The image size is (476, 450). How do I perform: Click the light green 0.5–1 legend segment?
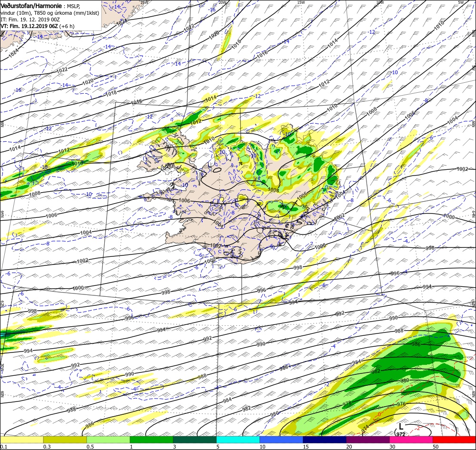[x=108, y=440]
